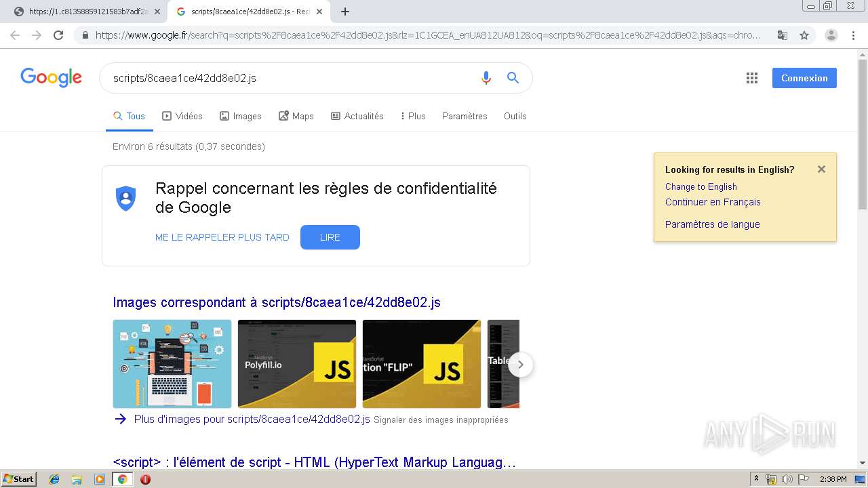868x488 pixels.
Task: Open Paramètres de langue link
Action: [x=712, y=224]
